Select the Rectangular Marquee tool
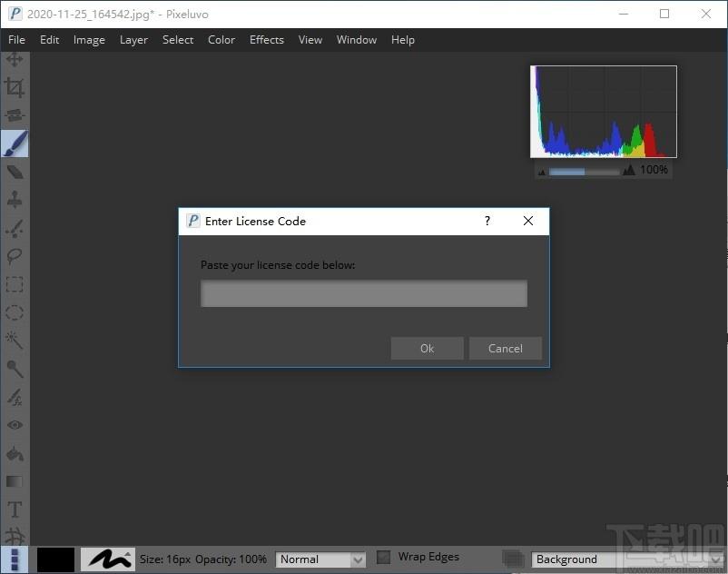This screenshot has width=728, height=574. click(x=15, y=284)
